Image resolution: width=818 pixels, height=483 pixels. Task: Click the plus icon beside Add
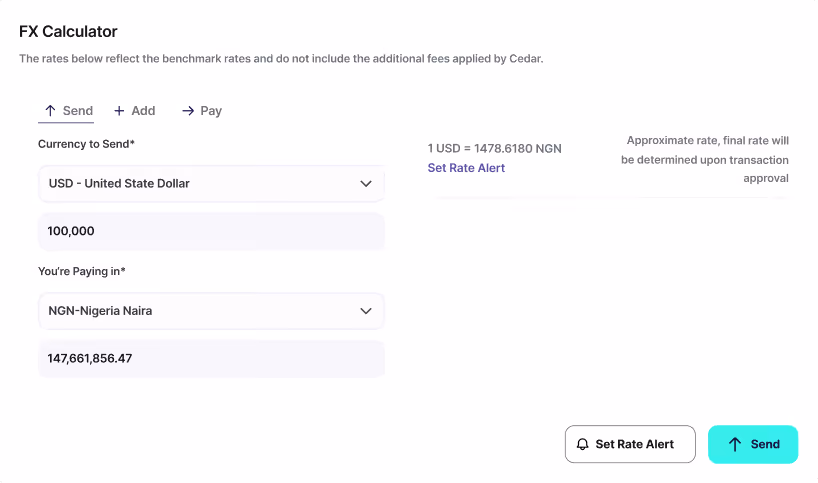[119, 111]
